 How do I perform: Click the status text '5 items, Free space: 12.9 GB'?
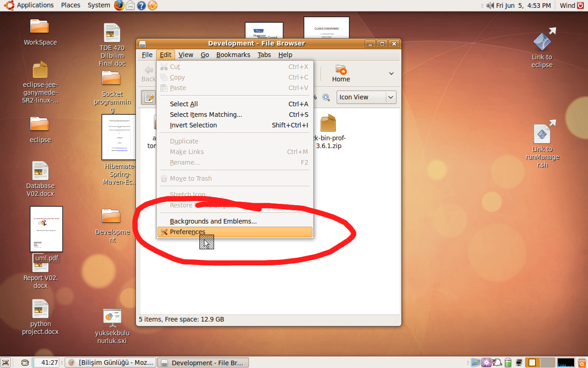point(181,319)
